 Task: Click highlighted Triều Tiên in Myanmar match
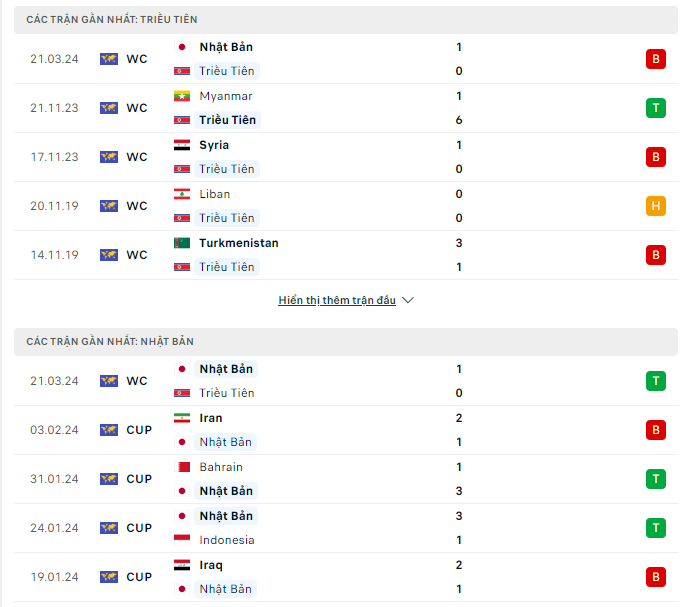[227, 120]
